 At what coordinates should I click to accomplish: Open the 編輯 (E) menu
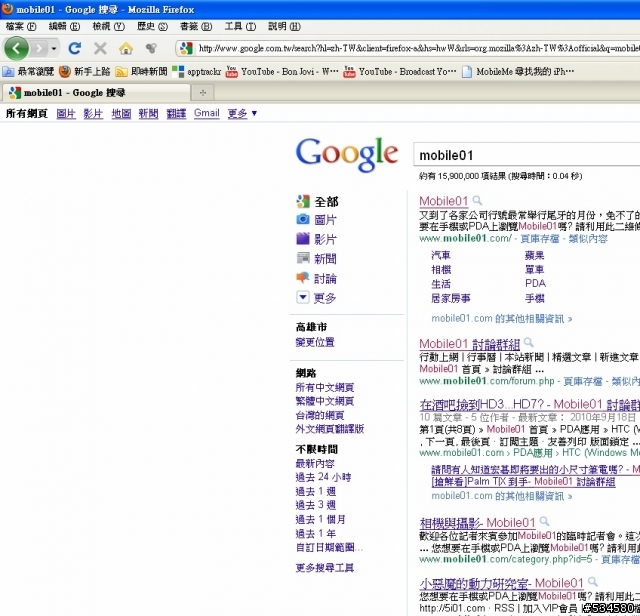(64, 27)
